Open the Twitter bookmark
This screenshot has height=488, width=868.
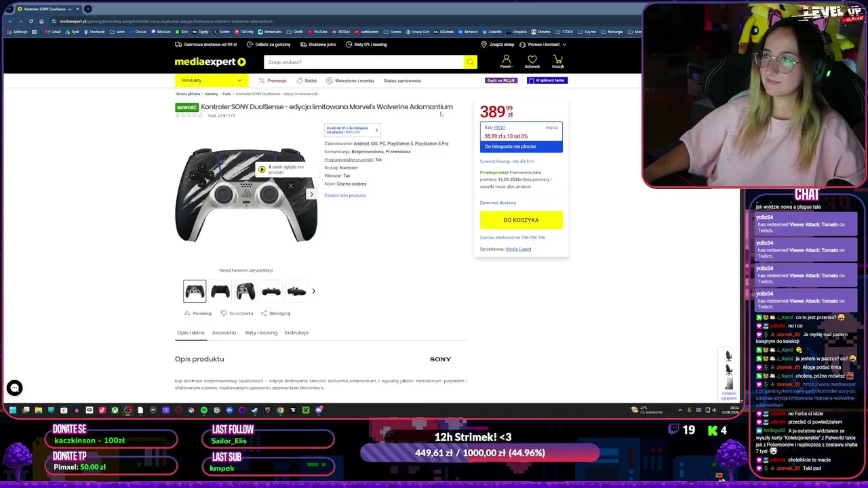(220, 32)
